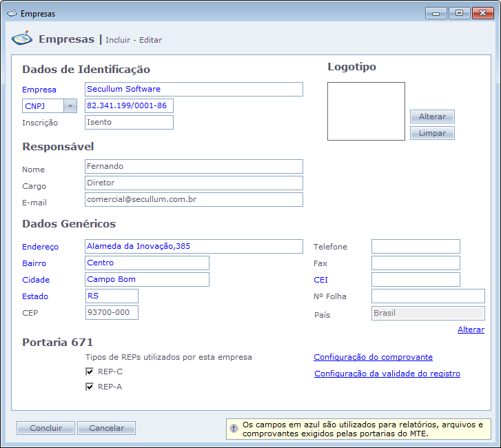Uncheck the REP-C checkbox
501x448 pixels.
(x=90, y=371)
